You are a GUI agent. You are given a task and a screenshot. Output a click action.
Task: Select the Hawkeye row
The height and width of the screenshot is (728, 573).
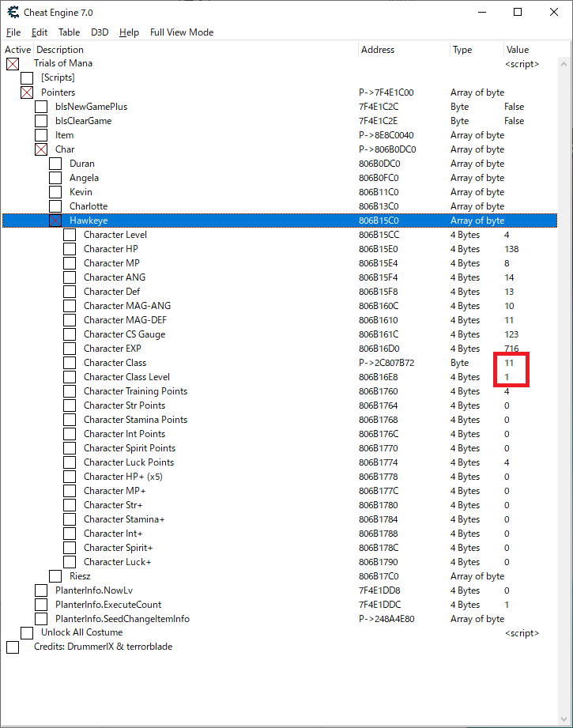pyautogui.click(x=280, y=221)
